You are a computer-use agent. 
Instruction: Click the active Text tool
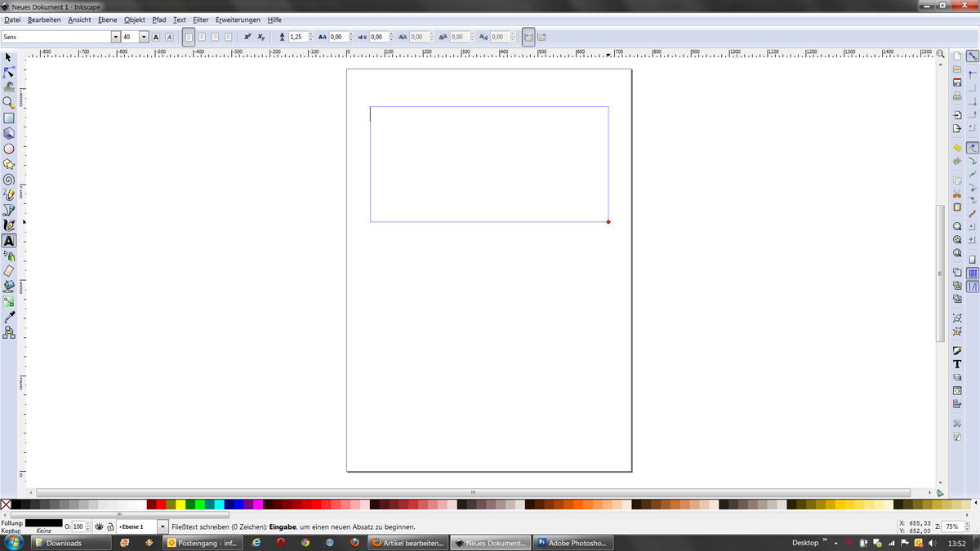(x=9, y=241)
